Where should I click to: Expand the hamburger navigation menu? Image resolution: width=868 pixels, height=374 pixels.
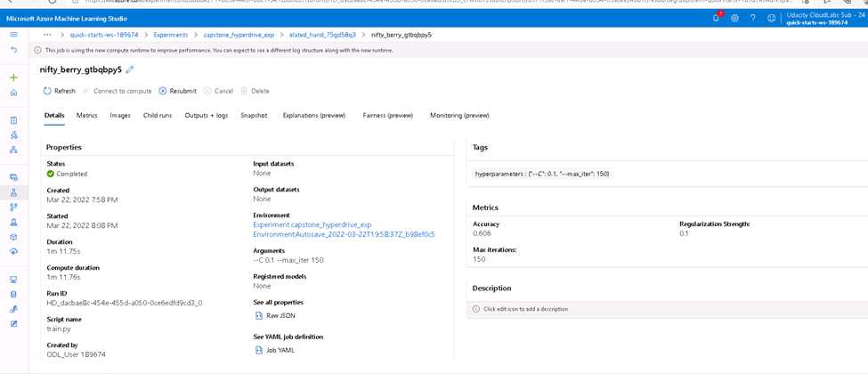(14, 35)
